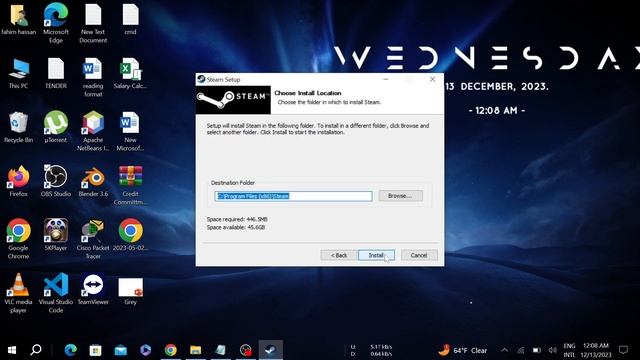Show hidden system tray icons

click(504, 350)
